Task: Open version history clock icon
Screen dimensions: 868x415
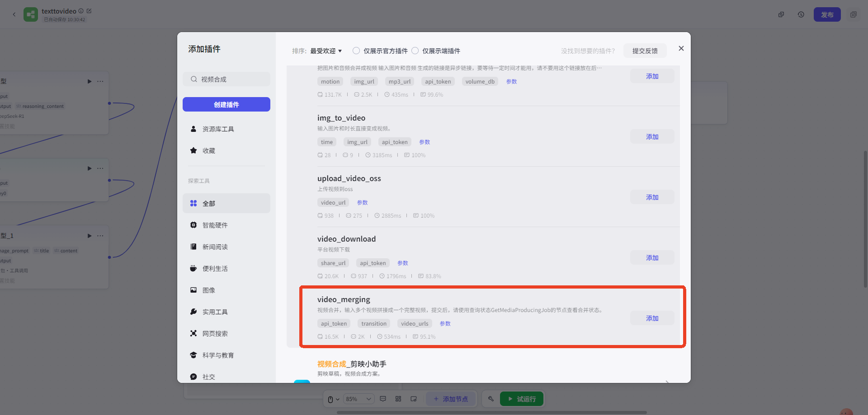Action: 801,14
